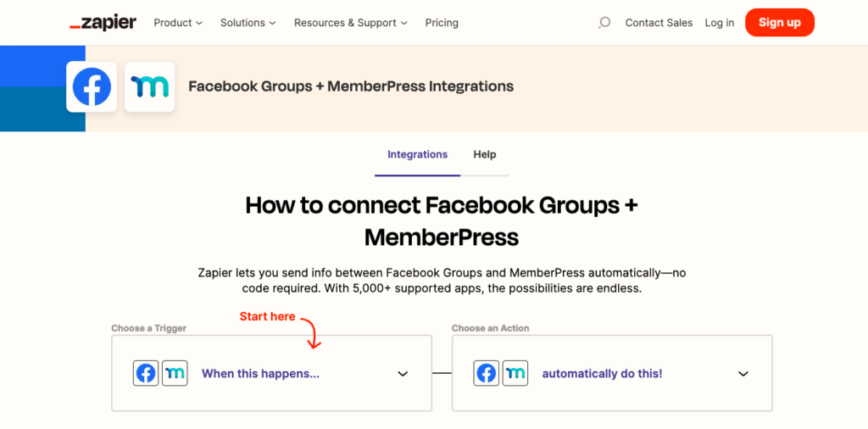Expand the Solutions menu
This screenshot has height=429, width=868.
coord(248,23)
